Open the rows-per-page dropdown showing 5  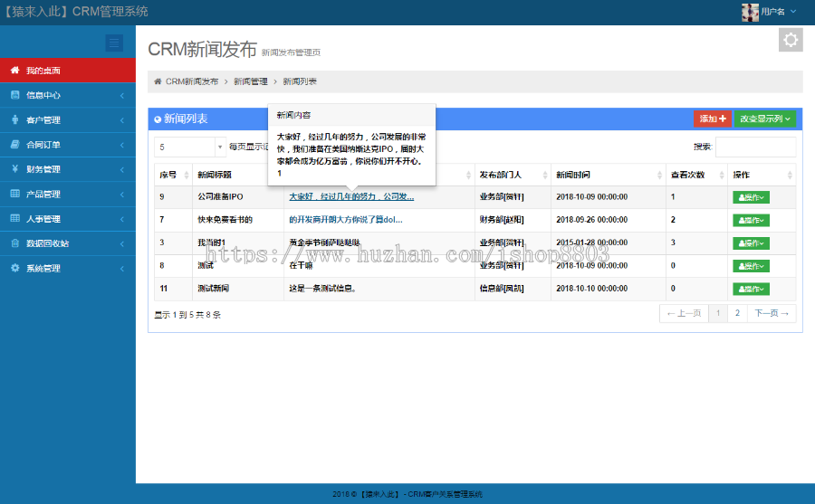pyautogui.click(x=190, y=147)
